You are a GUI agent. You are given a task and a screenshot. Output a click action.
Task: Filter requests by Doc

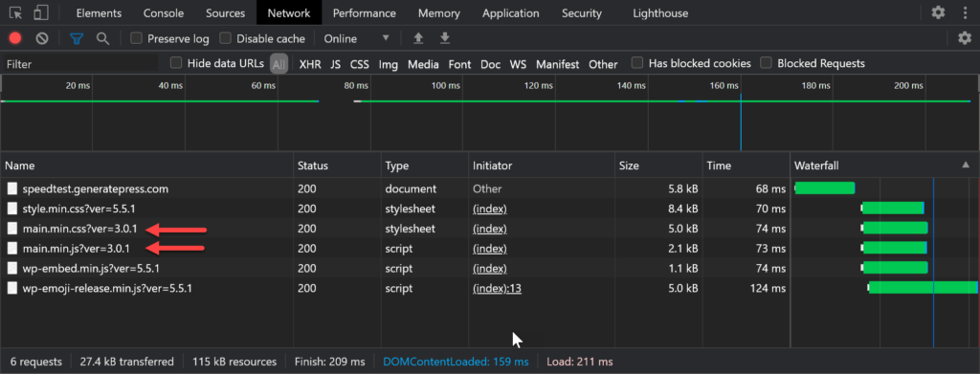(491, 64)
